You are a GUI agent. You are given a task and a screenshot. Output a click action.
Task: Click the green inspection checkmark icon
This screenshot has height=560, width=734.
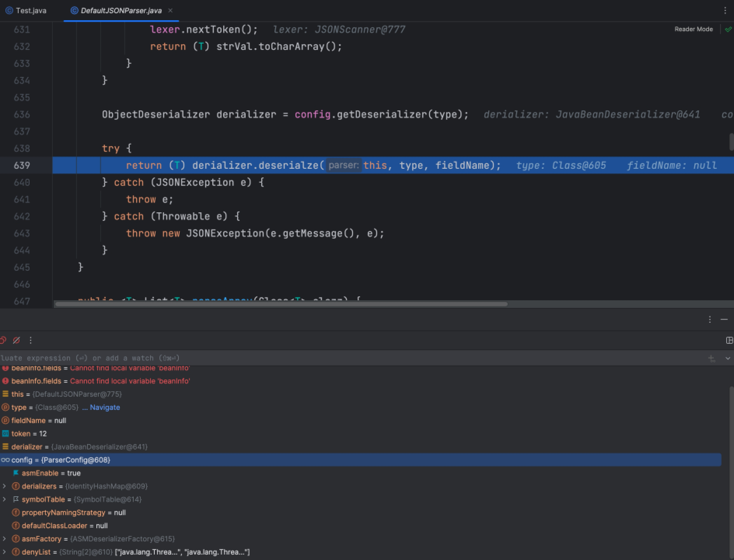[x=728, y=29]
